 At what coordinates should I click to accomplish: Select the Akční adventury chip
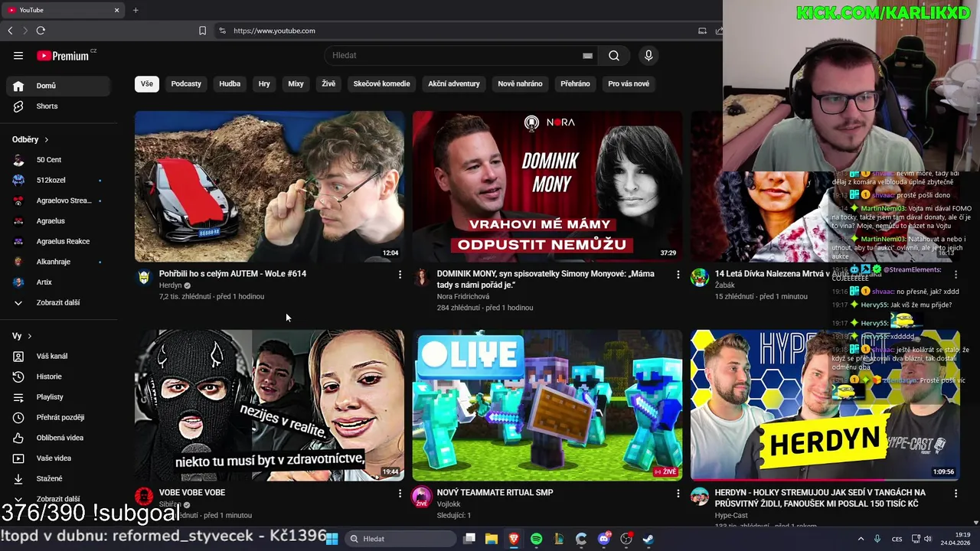(x=454, y=83)
